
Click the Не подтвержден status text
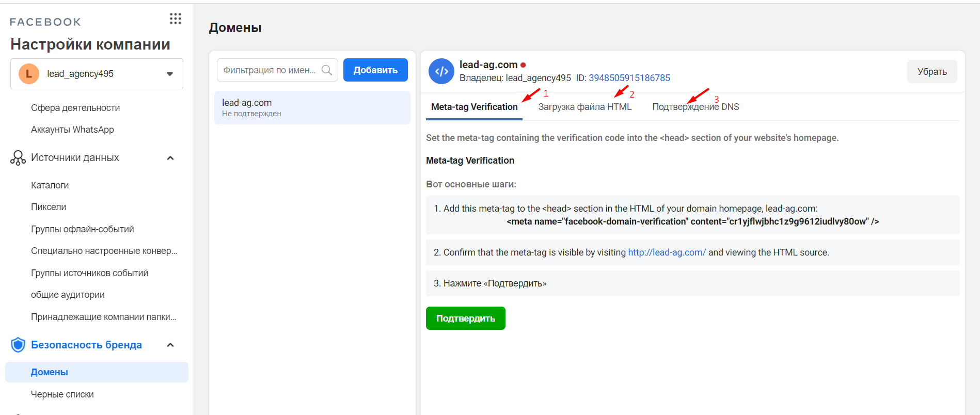point(251,114)
